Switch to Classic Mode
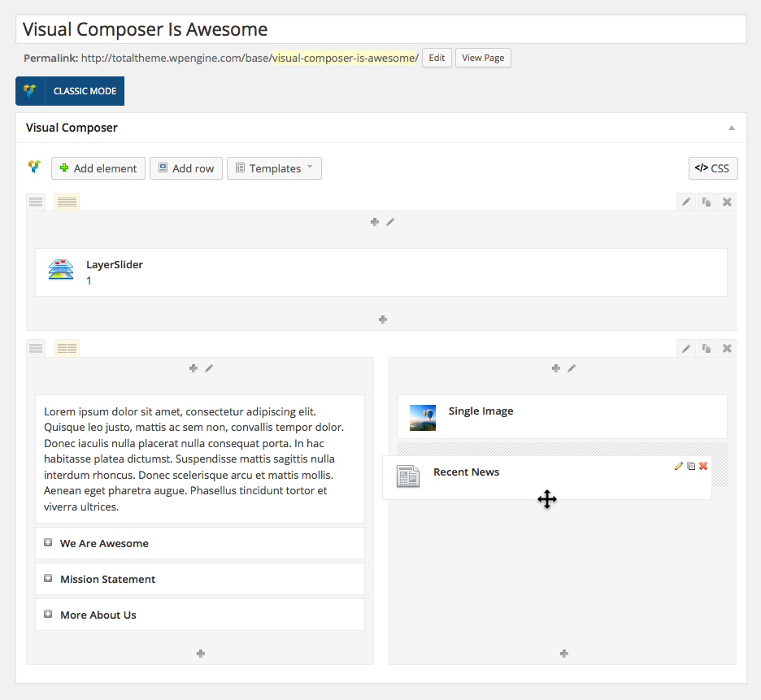Image resolution: width=761 pixels, height=700 pixels. click(85, 91)
